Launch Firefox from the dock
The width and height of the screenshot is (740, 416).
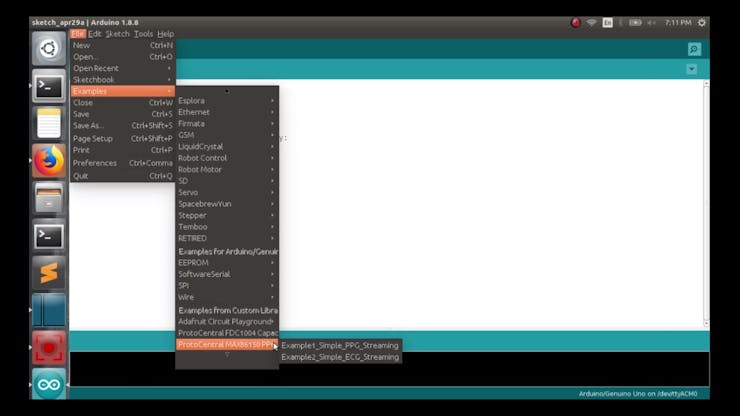(x=49, y=161)
